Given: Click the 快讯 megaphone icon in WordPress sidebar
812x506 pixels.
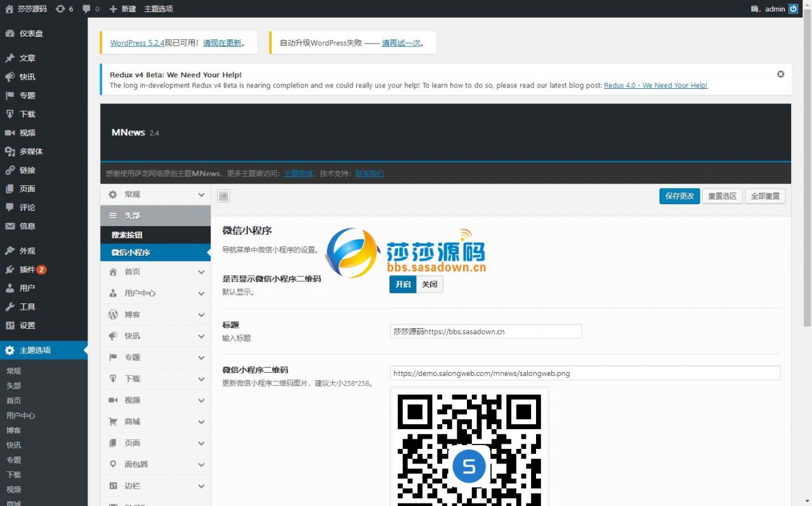Looking at the screenshot, I should coord(10,77).
